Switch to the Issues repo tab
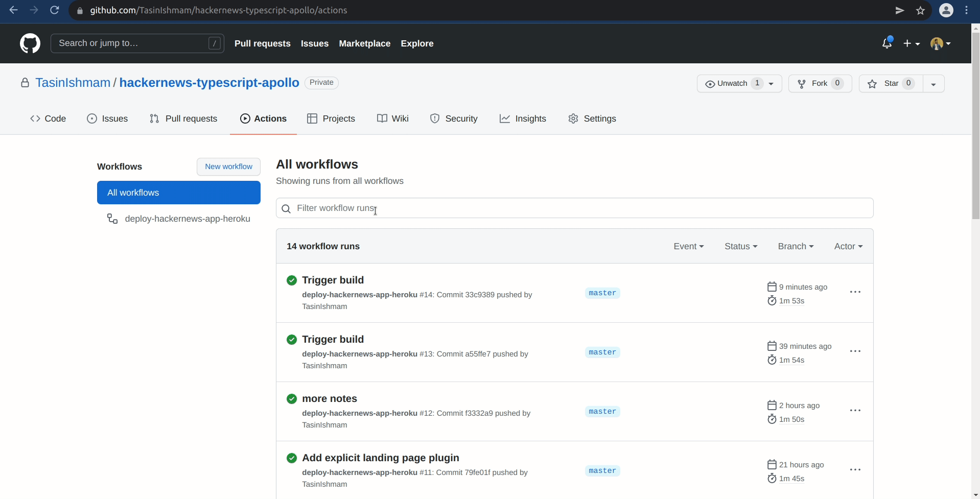This screenshot has height=499, width=980. (107, 118)
